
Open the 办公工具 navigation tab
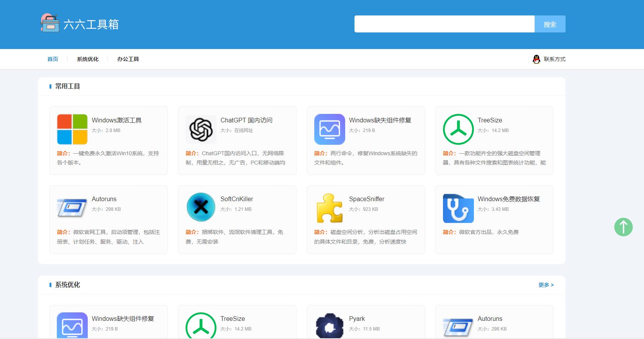[x=128, y=59]
